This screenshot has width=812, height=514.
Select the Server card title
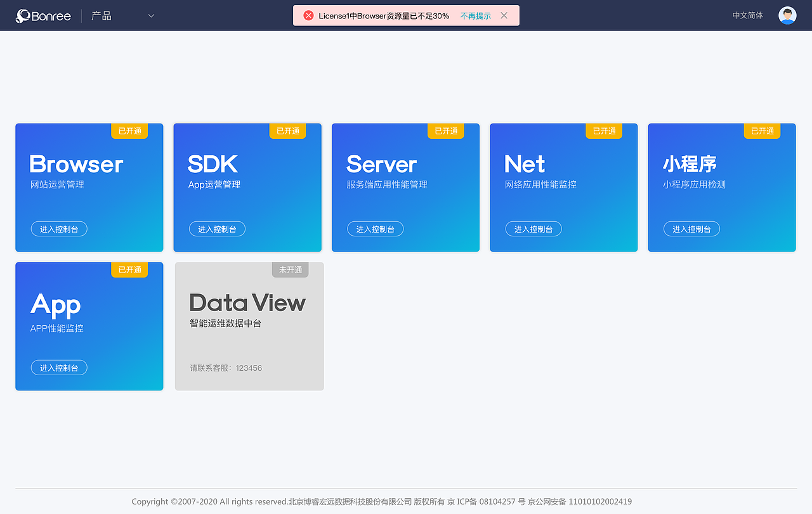381,164
